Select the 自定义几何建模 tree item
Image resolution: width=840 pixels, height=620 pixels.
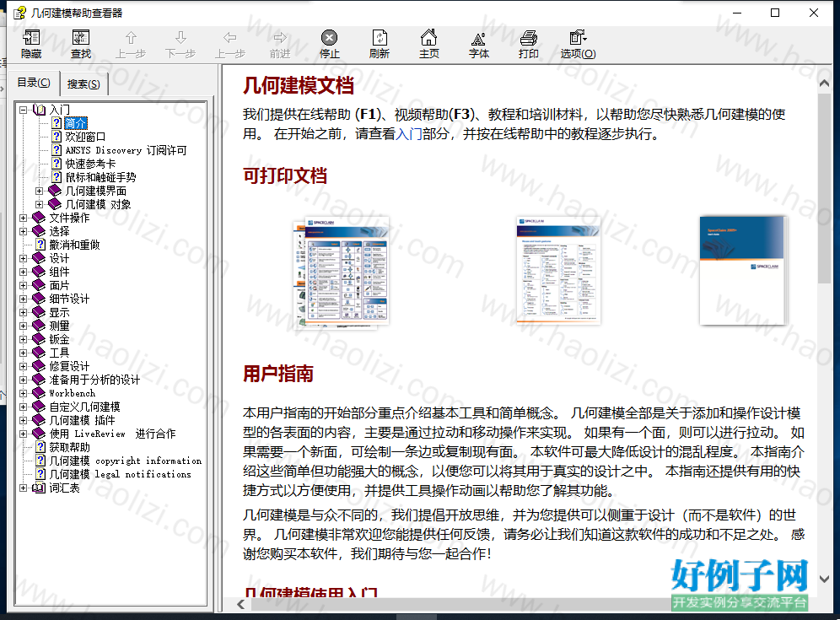[84, 407]
